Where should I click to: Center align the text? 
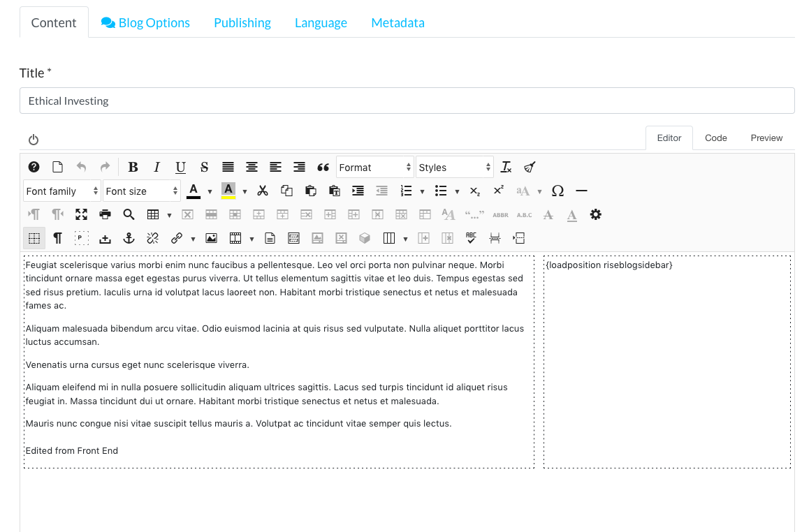pyautogui.click(x=251, y=167)
